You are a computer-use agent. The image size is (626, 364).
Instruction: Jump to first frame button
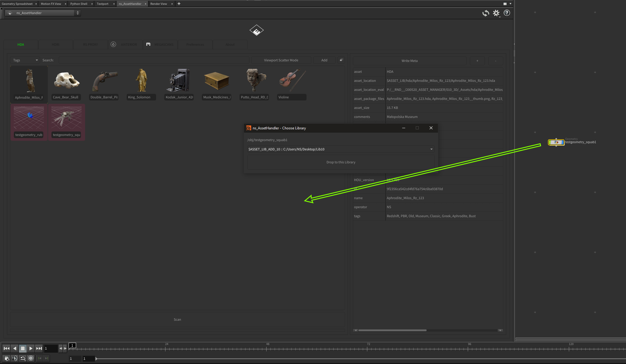point(6,348)
